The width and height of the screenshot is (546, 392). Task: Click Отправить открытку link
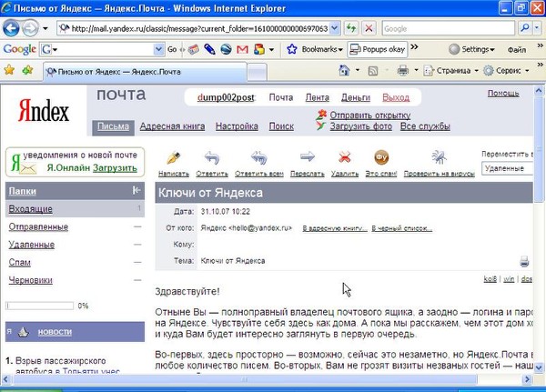(x=370, y=116)
